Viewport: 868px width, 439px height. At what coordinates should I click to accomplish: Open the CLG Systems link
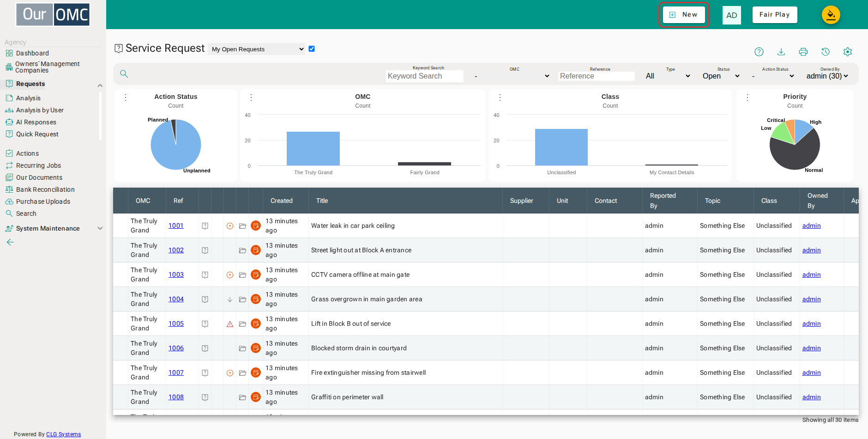tap(63, 434)
